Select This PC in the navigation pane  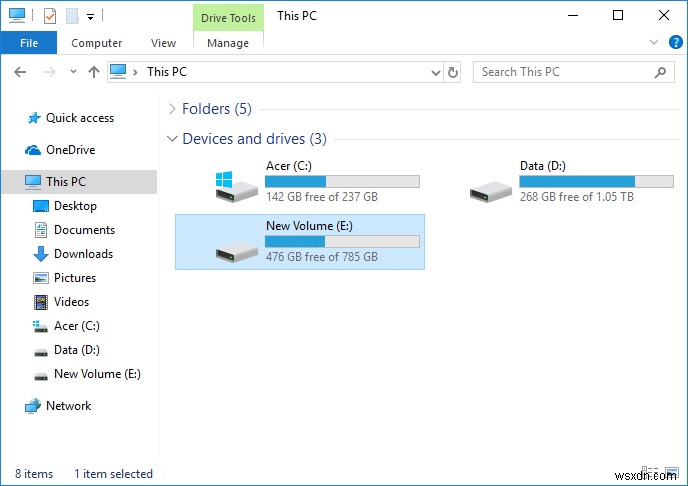[79, 182]
